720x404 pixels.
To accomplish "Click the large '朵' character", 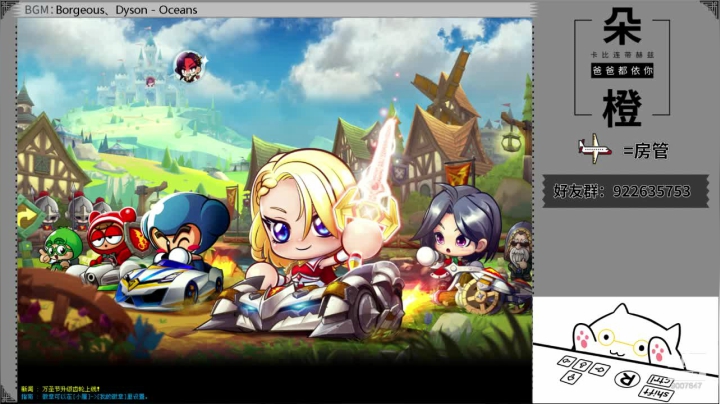I will click(622, 27).
